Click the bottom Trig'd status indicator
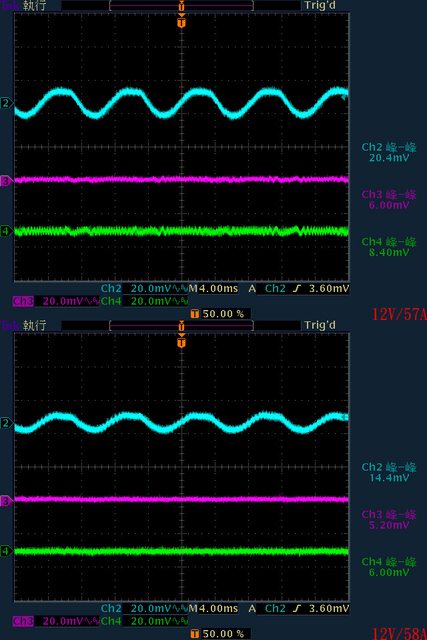427x640 pixels. [x=320, y=325]
